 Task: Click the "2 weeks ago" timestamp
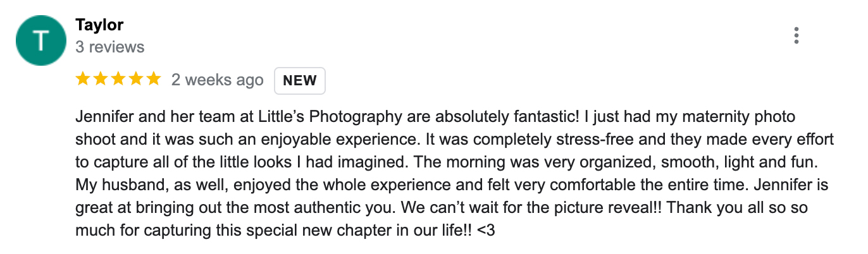218,80
